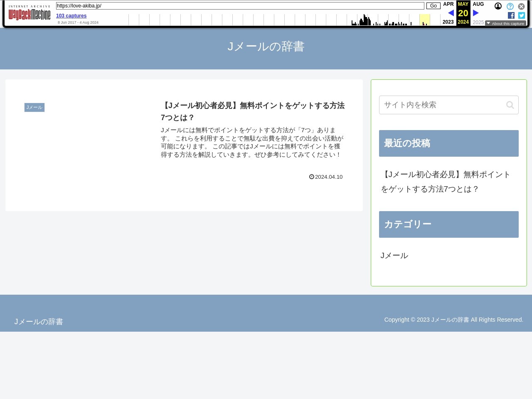532x399 pixels.
Task: Expand About this capture
Action: pos(505,23)
